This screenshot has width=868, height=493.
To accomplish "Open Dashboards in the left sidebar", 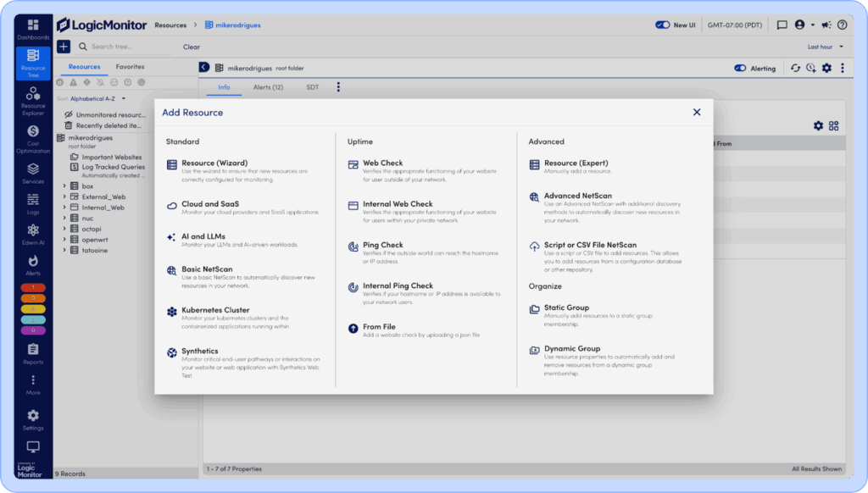I will (x=33, y=30).
